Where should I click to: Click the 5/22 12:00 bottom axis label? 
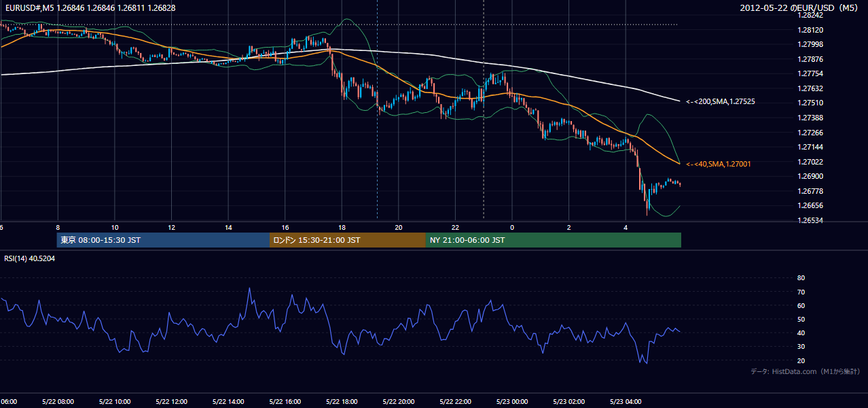point(172,401)
